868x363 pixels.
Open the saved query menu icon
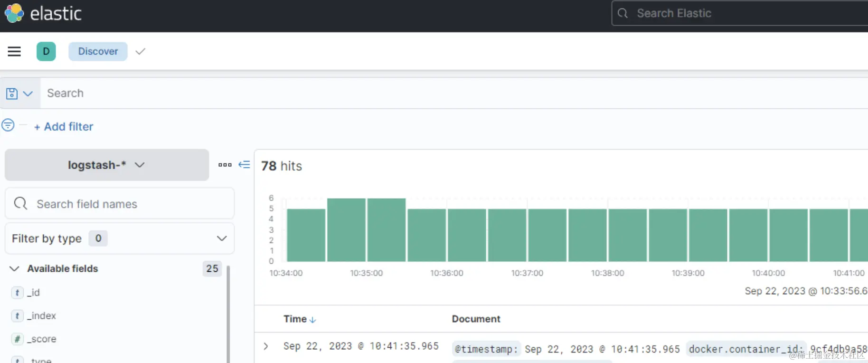point(19,94)
